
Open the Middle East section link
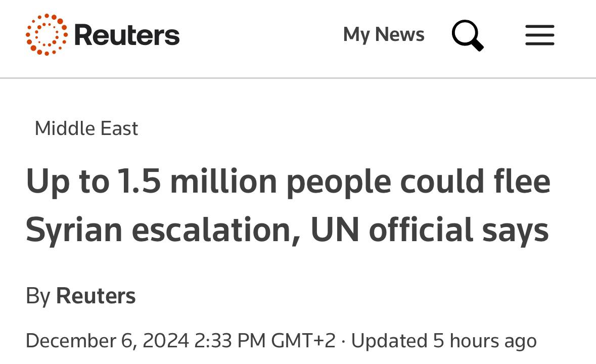click(x=86, y=128)
